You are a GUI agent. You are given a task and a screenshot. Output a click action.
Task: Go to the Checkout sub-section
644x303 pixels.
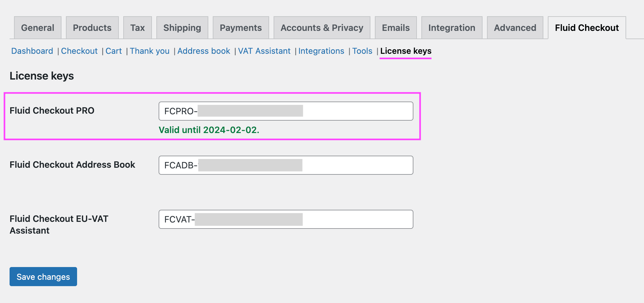tap(79, 51)
